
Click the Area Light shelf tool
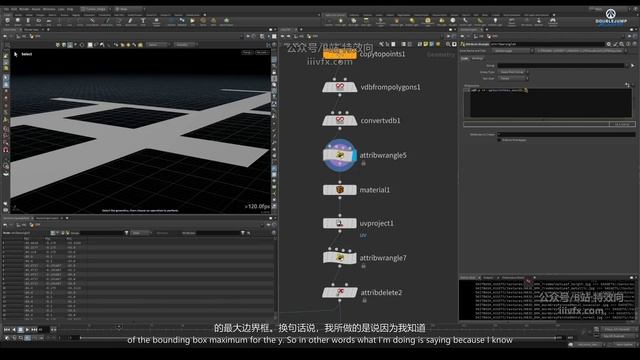click(366, 21)
